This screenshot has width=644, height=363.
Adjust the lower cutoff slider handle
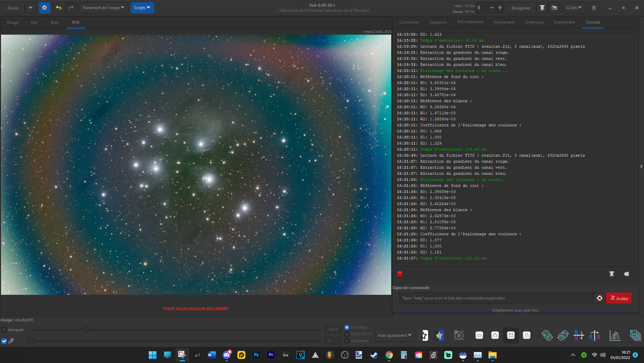click(31, 341)
